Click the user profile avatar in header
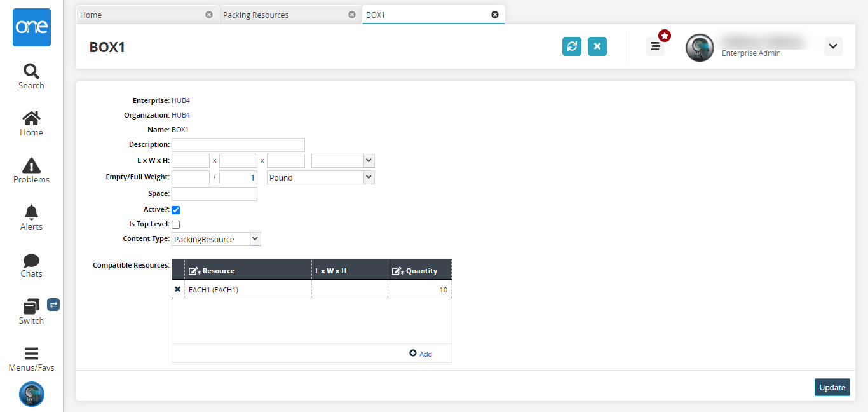Image resolution: width=868 pixels, height=412 pixels. [700, 48]
